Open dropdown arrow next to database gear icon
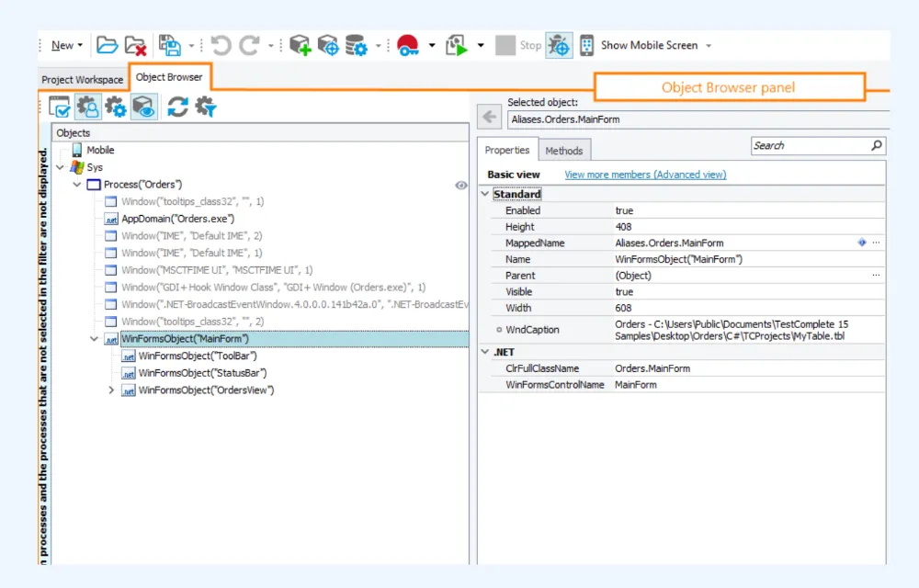Image resolution: width=919 pixels, height=588 pixels. (x=378, y=46)
